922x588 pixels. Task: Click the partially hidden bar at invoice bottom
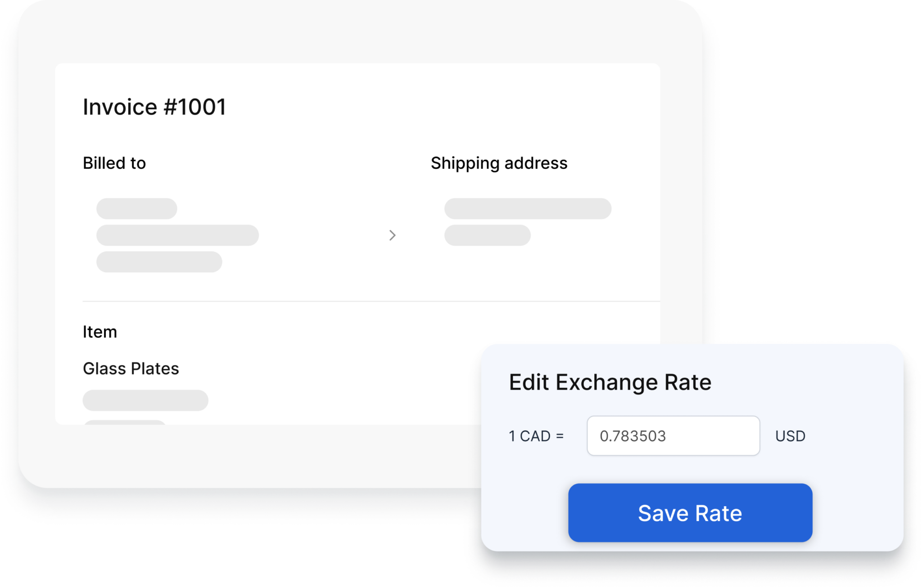pyautogui.click(x=125, y=422)
